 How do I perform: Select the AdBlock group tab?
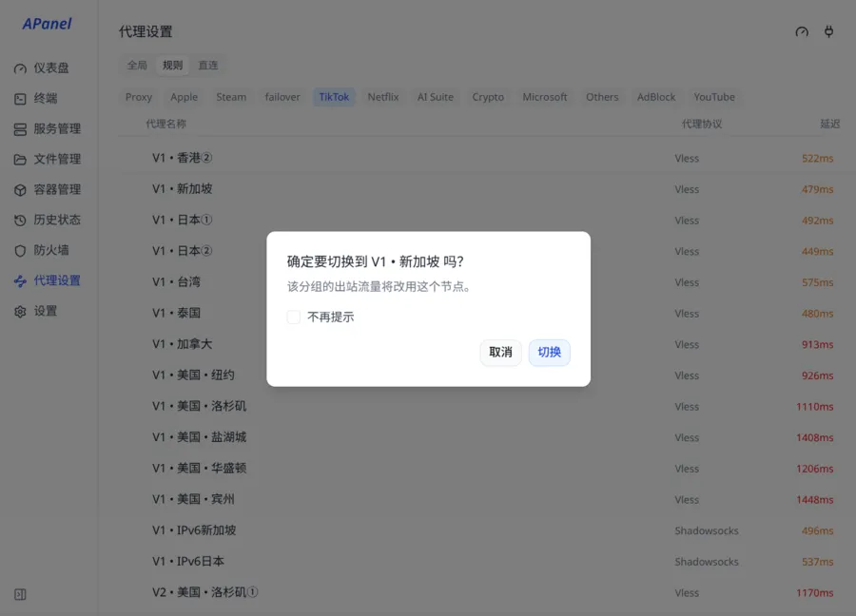(x=656, y=97)
